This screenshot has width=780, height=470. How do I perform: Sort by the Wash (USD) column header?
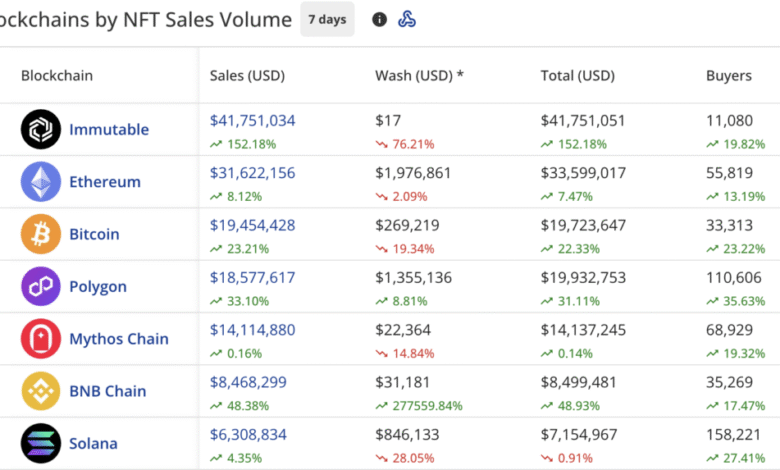(x=419, y=76)
